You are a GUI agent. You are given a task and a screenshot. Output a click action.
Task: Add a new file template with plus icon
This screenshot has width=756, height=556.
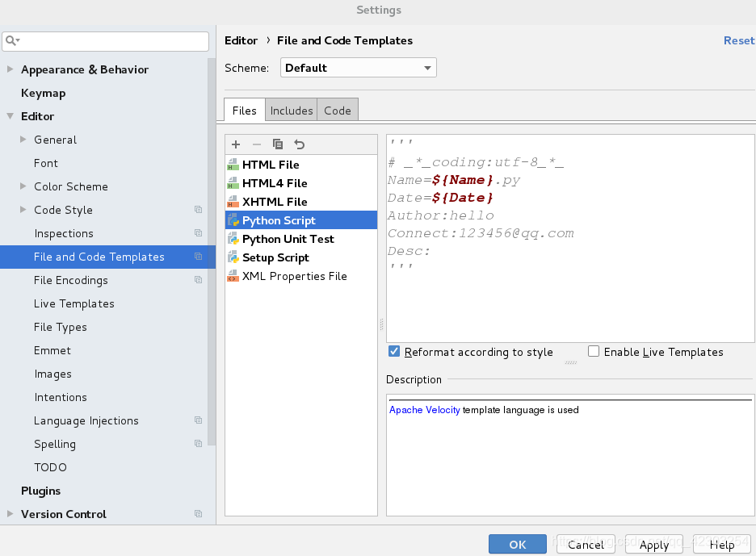(236, 144)
